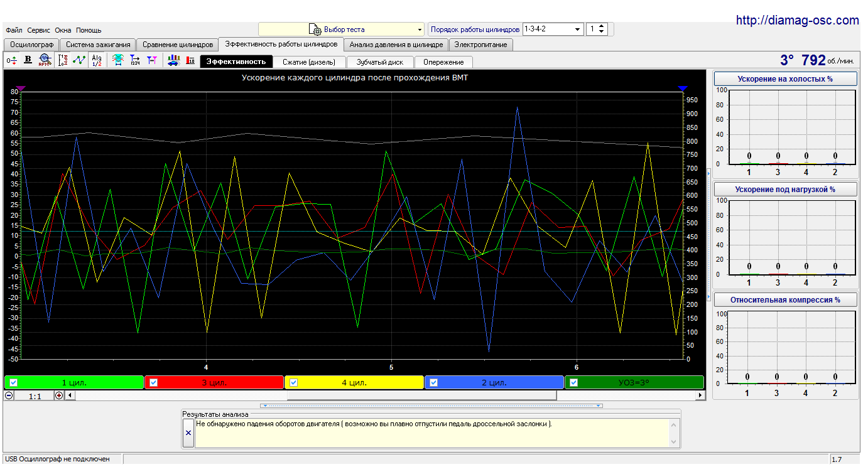Open the cylinder firing order 1-3-4-2 combo box
The width and height of the screenshot is (868, 467).
coord(553,29)
